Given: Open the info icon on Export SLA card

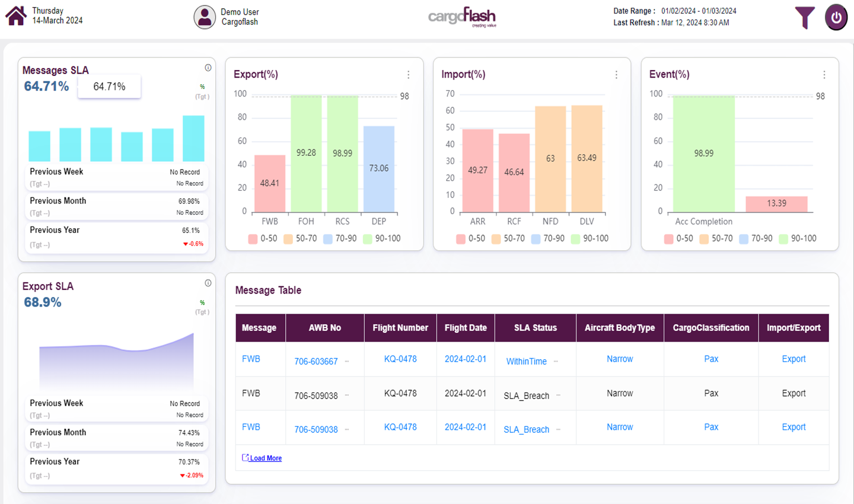Looking at the screenshot, I should pyautogui.click(x=208, y=283).
